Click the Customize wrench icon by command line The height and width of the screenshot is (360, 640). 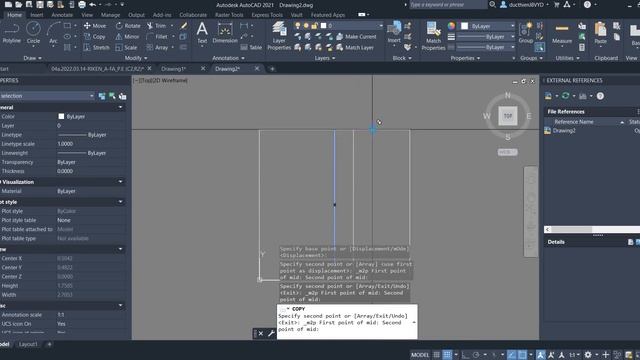coord(271,333)
